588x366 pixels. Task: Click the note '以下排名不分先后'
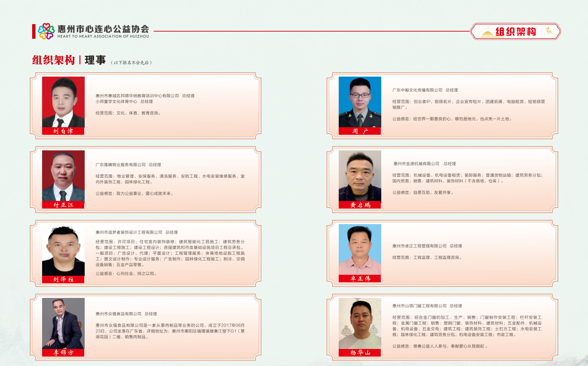pyautogui.click(x=132, y=62)
